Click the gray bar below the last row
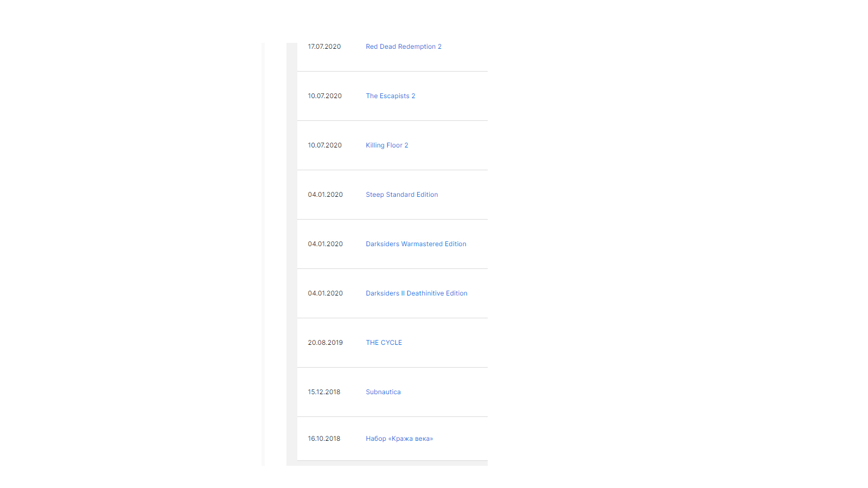The image size is (868, 488). click(x=392, y=463)
